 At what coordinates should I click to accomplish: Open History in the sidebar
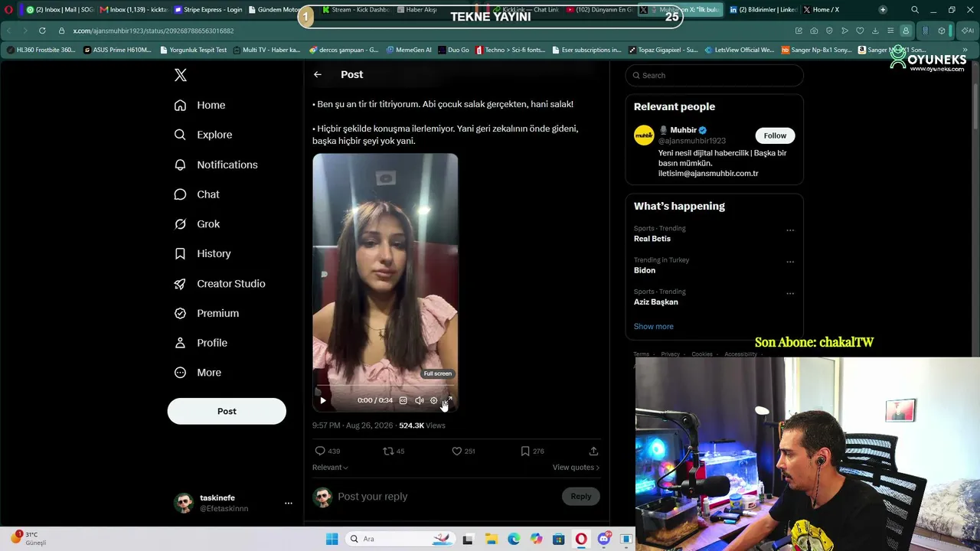point(202,253)
